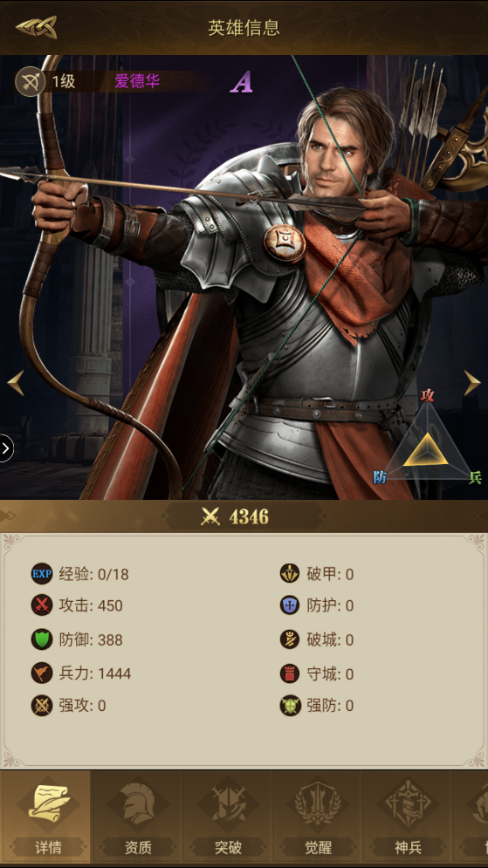Tap the 兵力 troop strength icon
This screenshot has height=868, width=488.
pyautogui.click(x=42, y=673)
